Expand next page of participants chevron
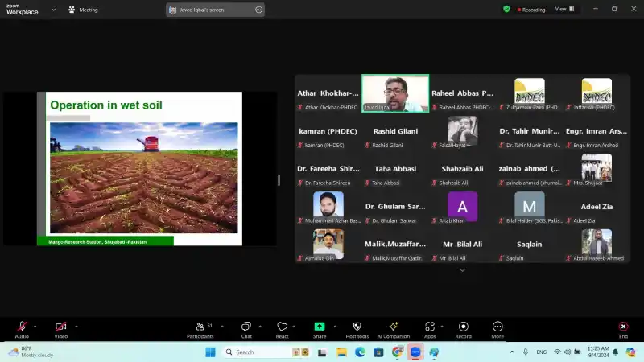 click(x=462, y=270)
